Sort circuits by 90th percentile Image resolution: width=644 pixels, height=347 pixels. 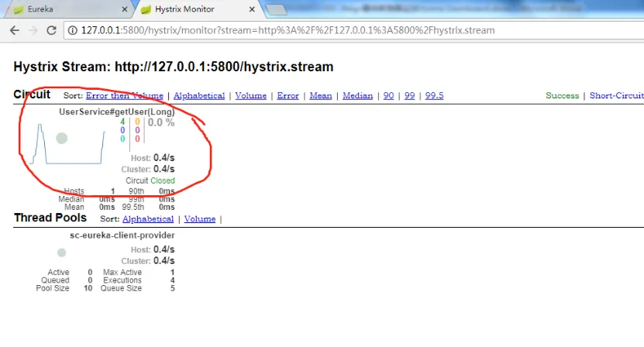[388, 96]
